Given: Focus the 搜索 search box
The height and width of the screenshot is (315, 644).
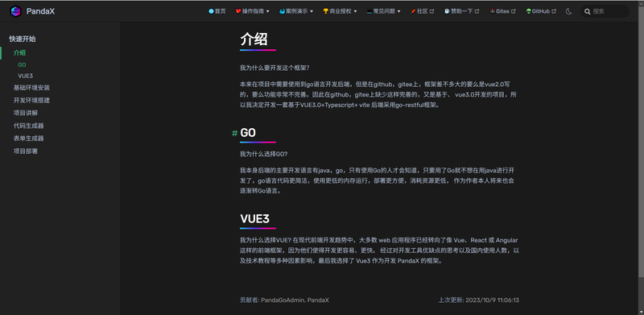Looking at the screenshot, I should (605, 11).
